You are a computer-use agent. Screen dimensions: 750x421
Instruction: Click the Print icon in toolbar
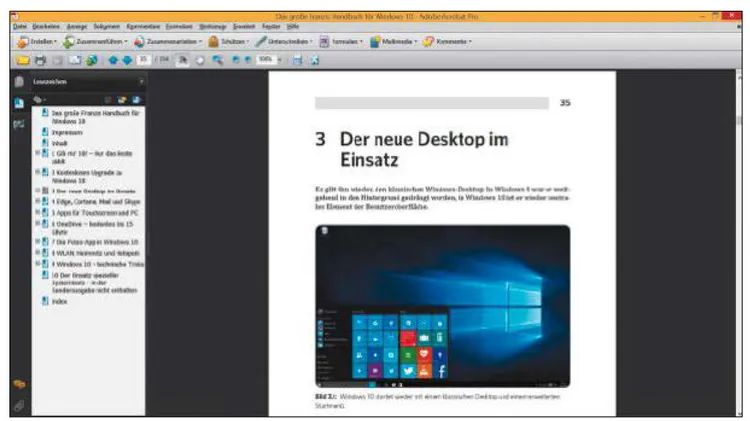tap(40, 60)
